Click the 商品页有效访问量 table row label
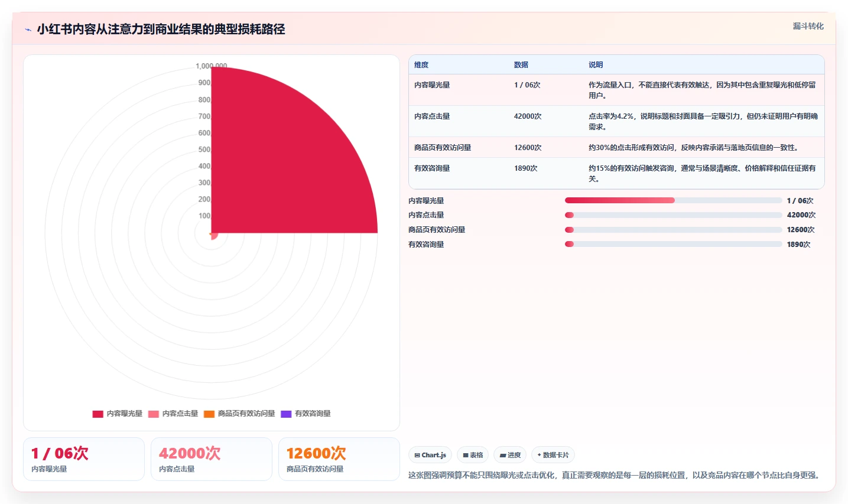Screen dimensions: 848x504 [x=443, y=148]
